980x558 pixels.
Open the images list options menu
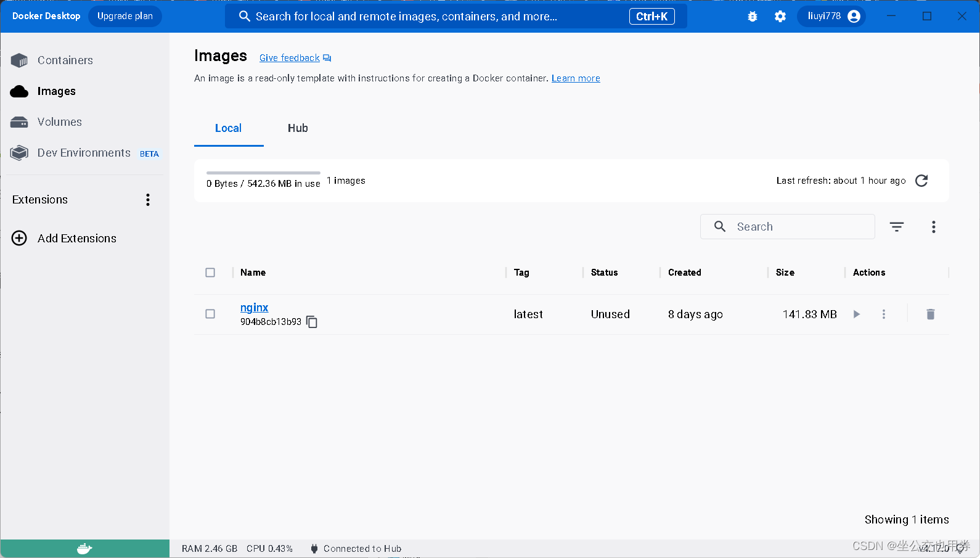point(933,227)
